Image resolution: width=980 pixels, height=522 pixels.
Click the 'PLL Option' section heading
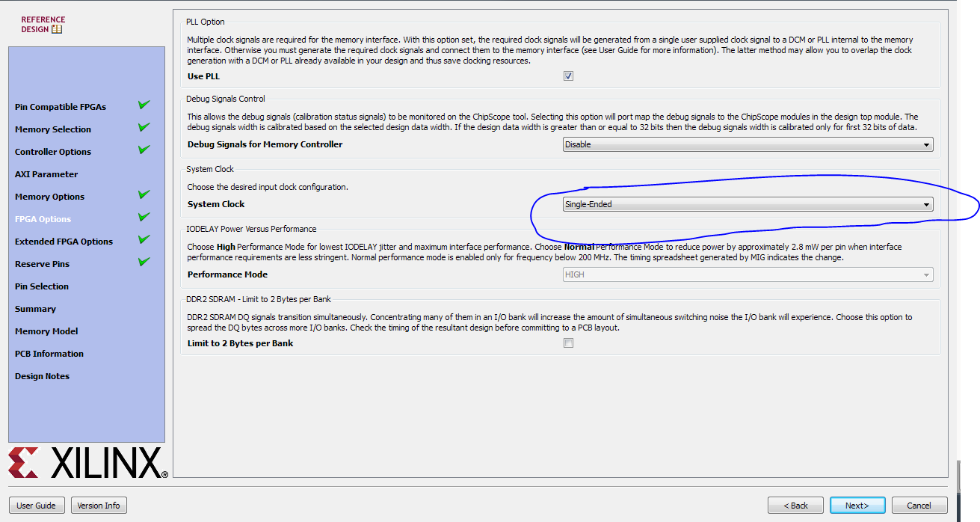[x=206, y=22]
